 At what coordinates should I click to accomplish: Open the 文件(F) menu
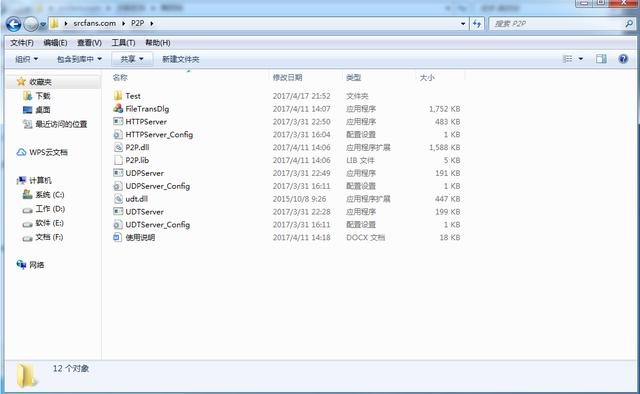click(22, 42)
